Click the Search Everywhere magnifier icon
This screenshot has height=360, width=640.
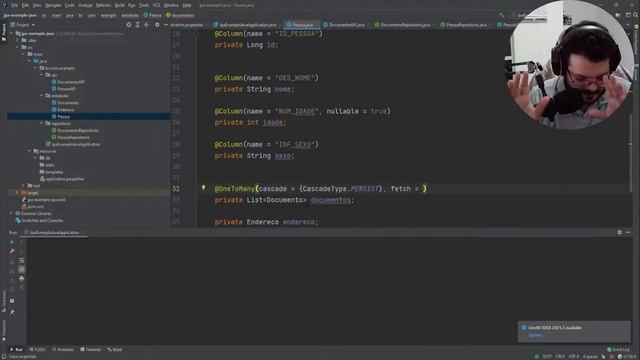pyautogui.click(x=636, y=15)
